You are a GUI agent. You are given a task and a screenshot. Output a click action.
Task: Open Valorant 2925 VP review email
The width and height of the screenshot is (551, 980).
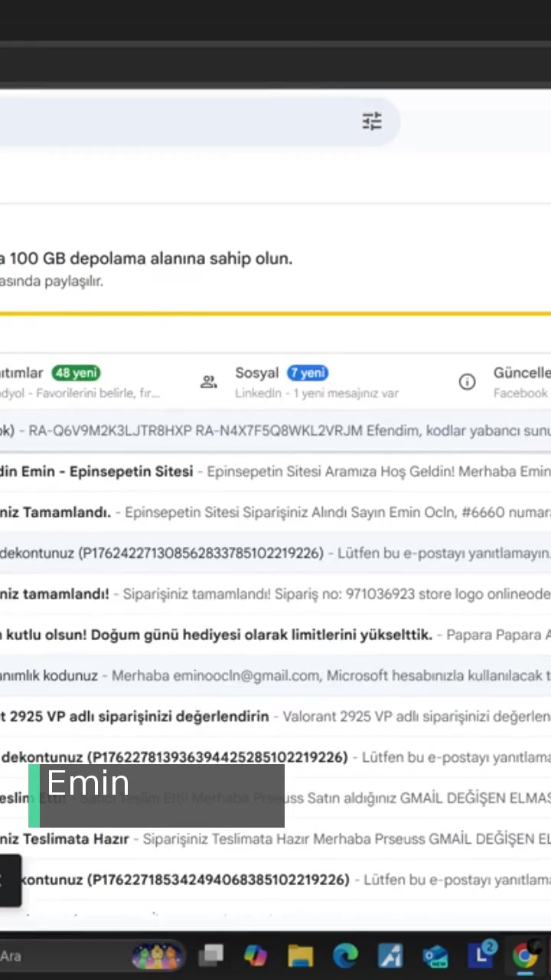coord(275,717)
